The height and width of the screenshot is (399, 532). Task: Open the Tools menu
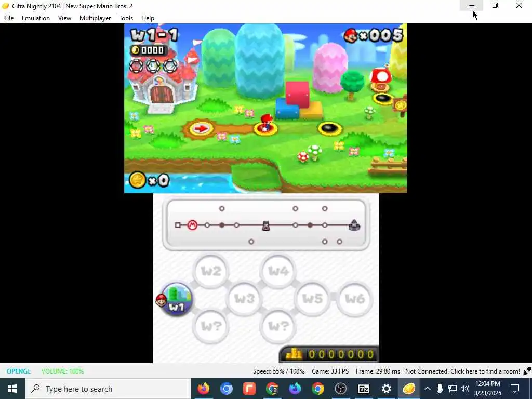(126, 18)
